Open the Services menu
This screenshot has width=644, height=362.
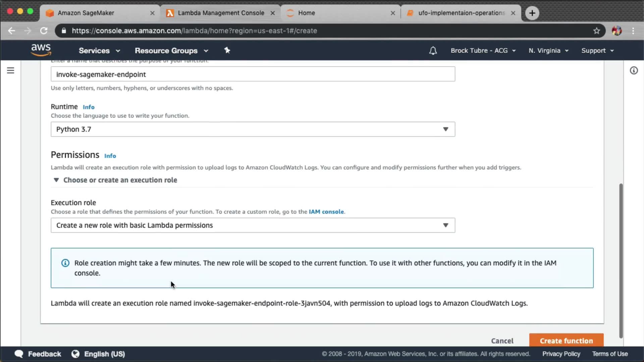pos(99,51)
